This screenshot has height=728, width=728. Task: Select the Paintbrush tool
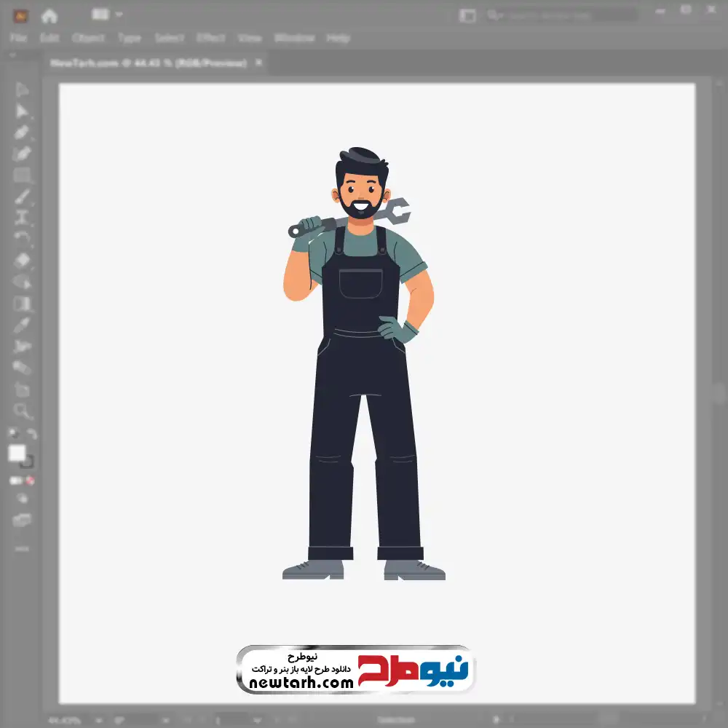tap(22, 197)
